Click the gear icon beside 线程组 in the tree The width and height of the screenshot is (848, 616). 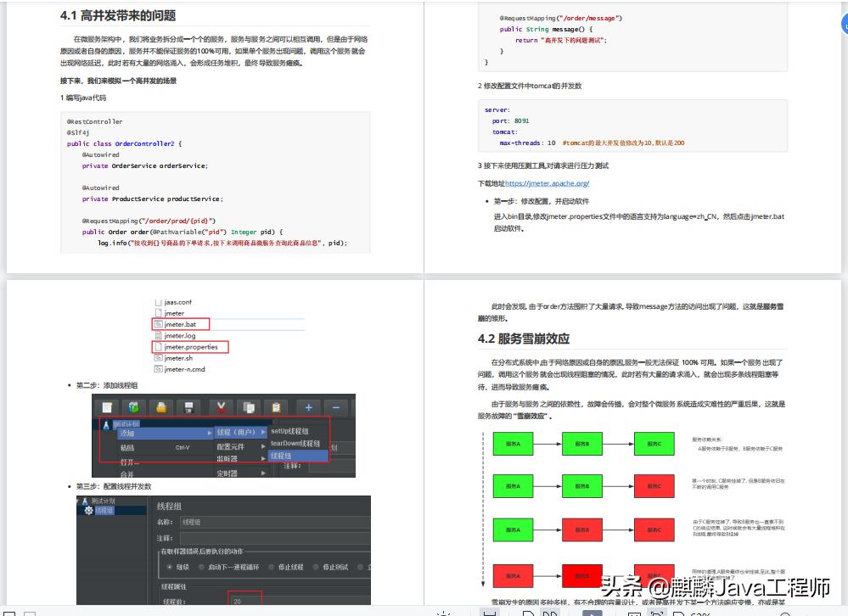(x=88, y=510)
